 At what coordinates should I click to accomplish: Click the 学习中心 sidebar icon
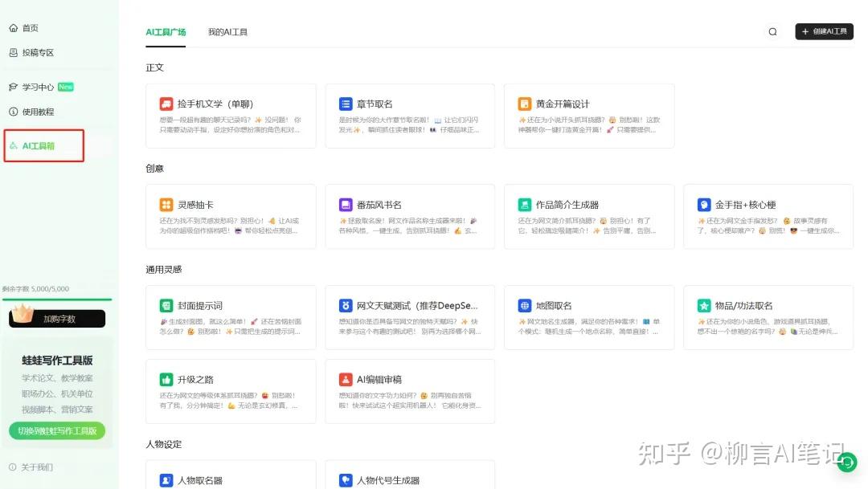point(14,87)
